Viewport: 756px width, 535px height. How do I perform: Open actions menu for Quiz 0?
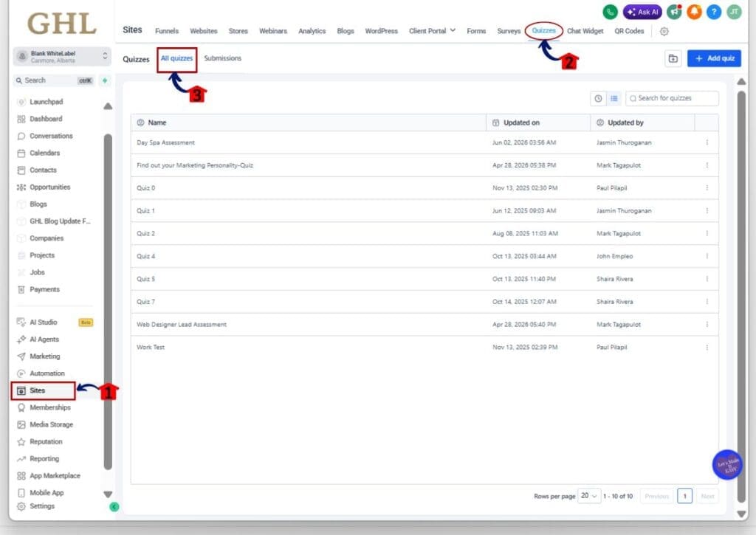[x=707, y=188]
